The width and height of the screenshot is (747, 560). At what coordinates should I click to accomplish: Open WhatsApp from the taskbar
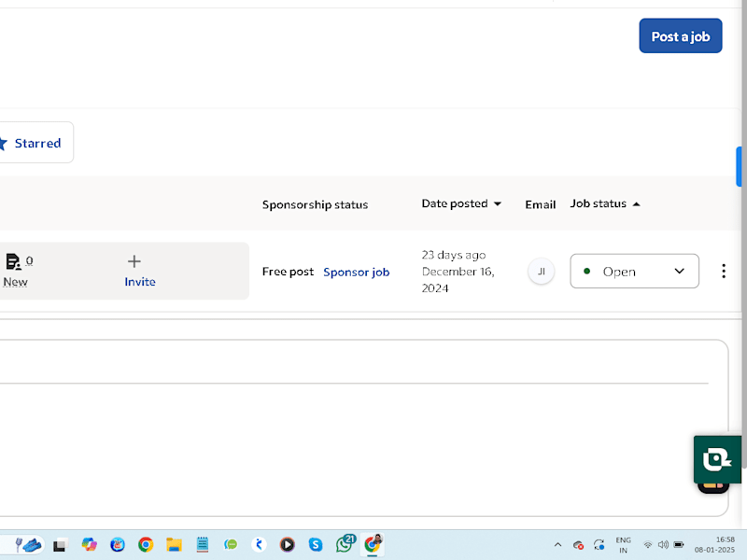pyautogui.click(x=345, y=544)
